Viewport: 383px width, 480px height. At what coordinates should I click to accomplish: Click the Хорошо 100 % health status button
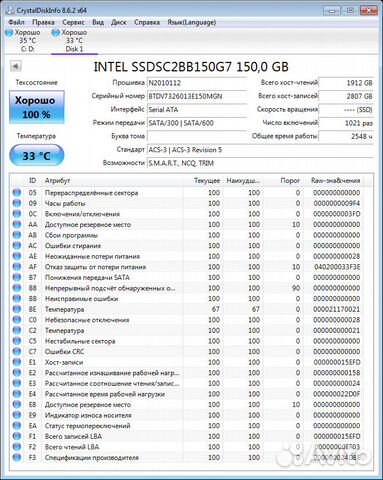pyautogui.click(x=36, y=107)
